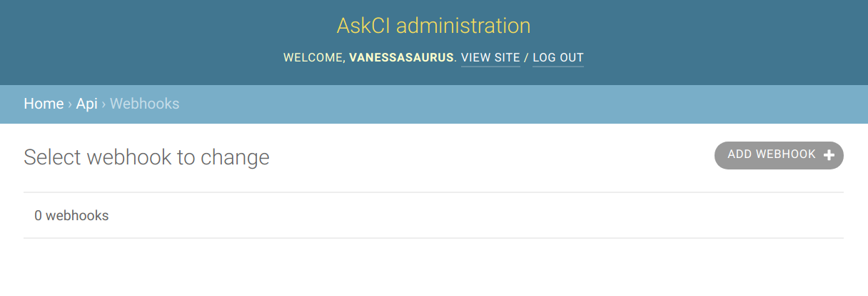Click the "Select webhook to change" heading

[x=146, y=157]
